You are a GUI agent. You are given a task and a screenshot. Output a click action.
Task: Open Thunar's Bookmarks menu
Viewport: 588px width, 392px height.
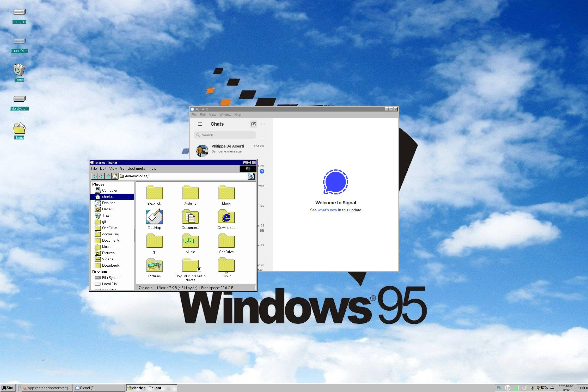click(136, 169)
